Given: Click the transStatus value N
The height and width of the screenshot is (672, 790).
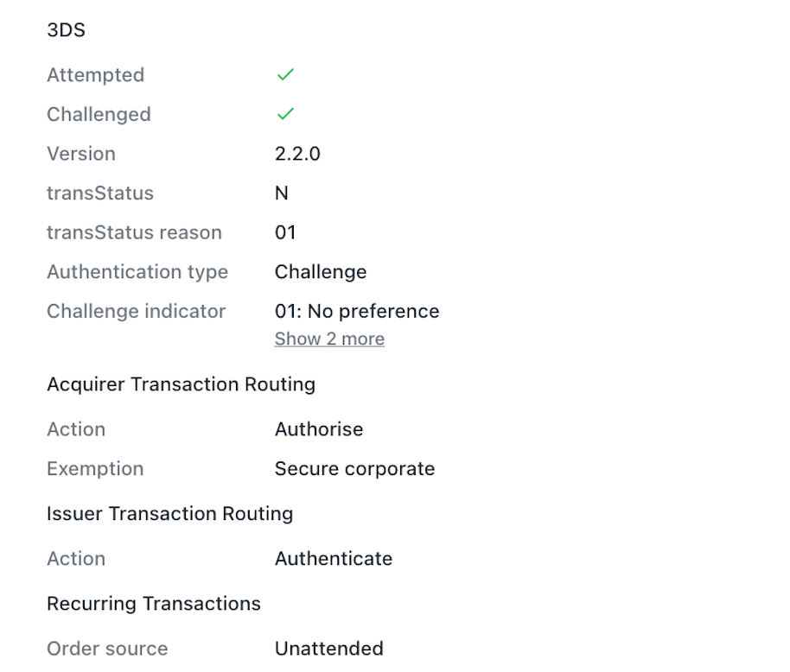Looking at the screenshot, I should tap(282, 193).
